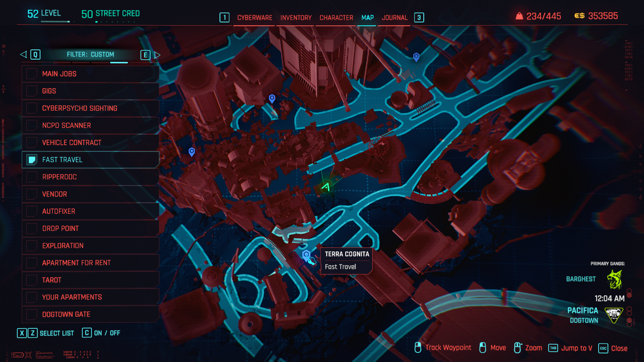Click the Terra Cognita fast travel marker

(306, 255)
